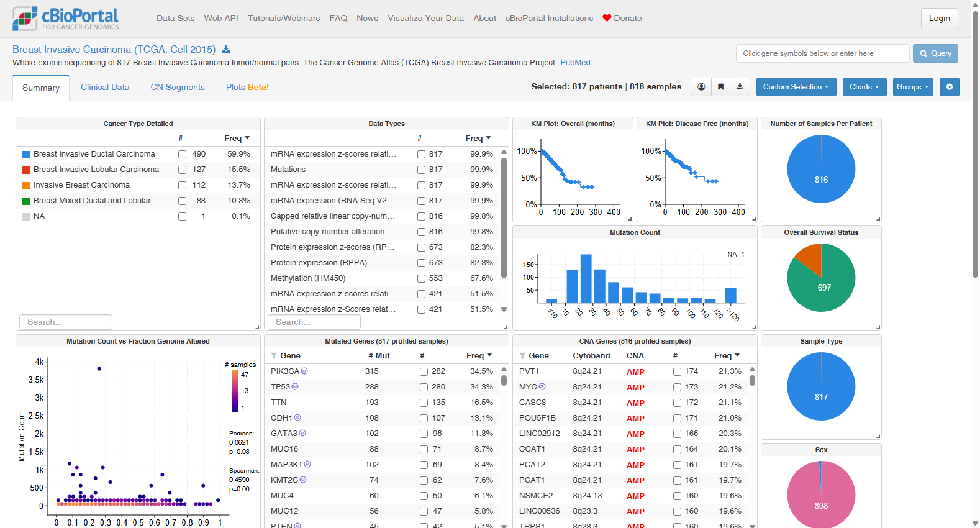Screen dimensions: 980x528
Task: Click the Query button
Action: [935, 53]
